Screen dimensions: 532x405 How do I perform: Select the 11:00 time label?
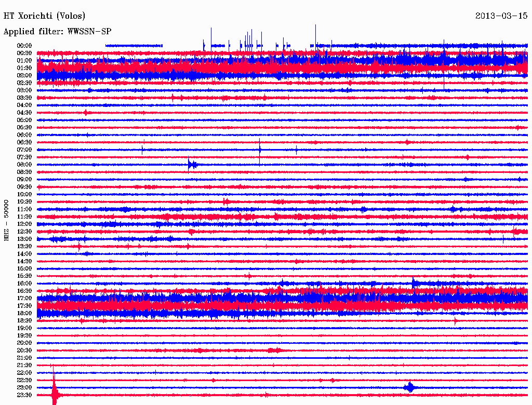click(24, 209)
